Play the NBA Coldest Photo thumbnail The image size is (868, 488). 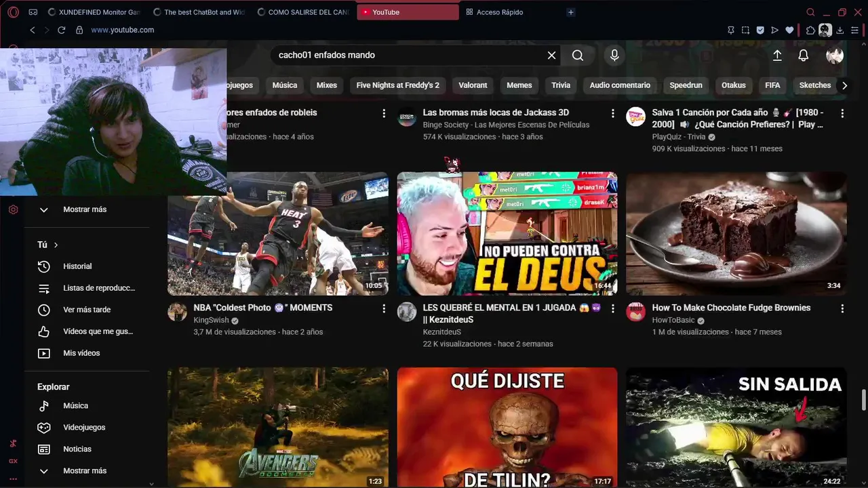(278, 234)
